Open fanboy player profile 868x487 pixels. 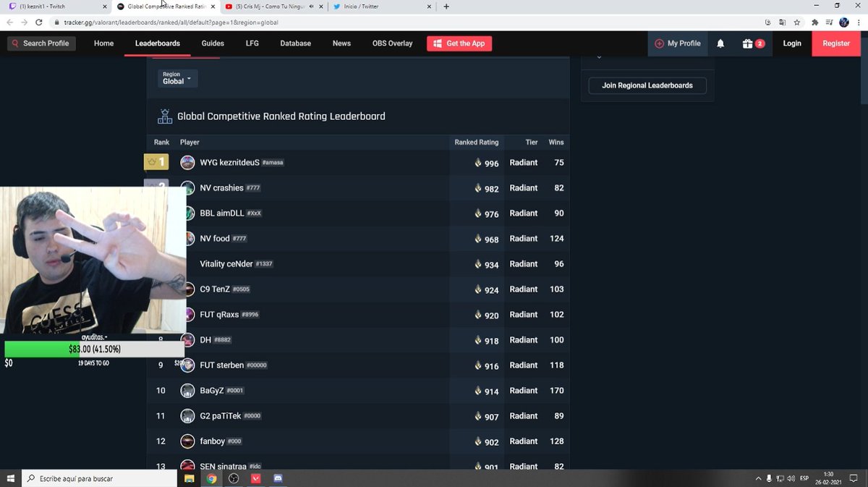[212, 441]
